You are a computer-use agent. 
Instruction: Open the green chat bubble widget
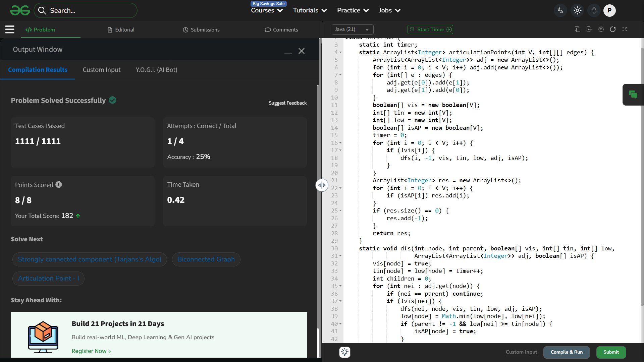pos(633,95)
